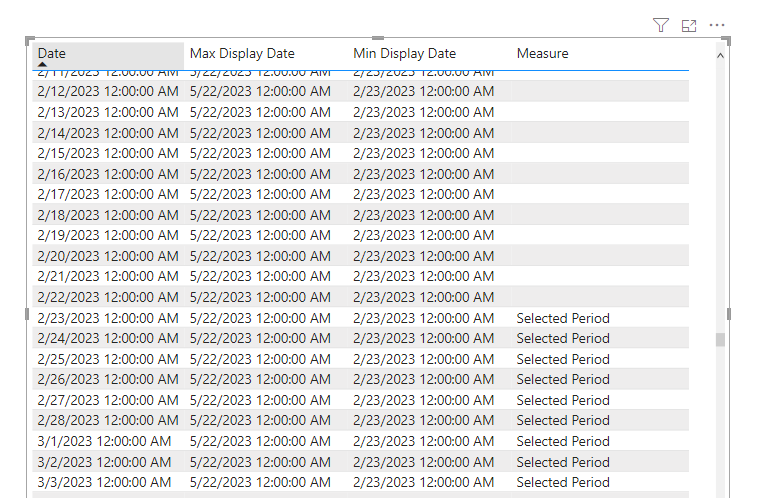
Task: Select date cell 2/19/2023 12:00:00 AM
Action: 108,235
